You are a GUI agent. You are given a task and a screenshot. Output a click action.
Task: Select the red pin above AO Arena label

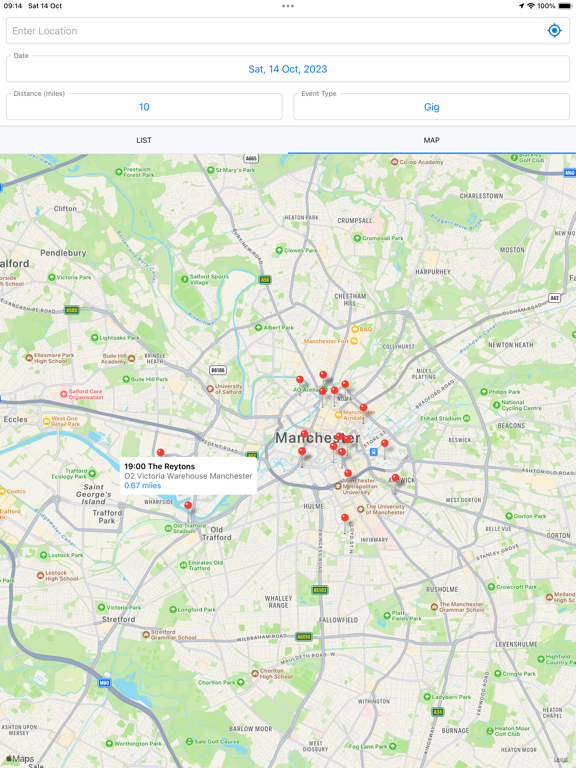tap(300, 379)
